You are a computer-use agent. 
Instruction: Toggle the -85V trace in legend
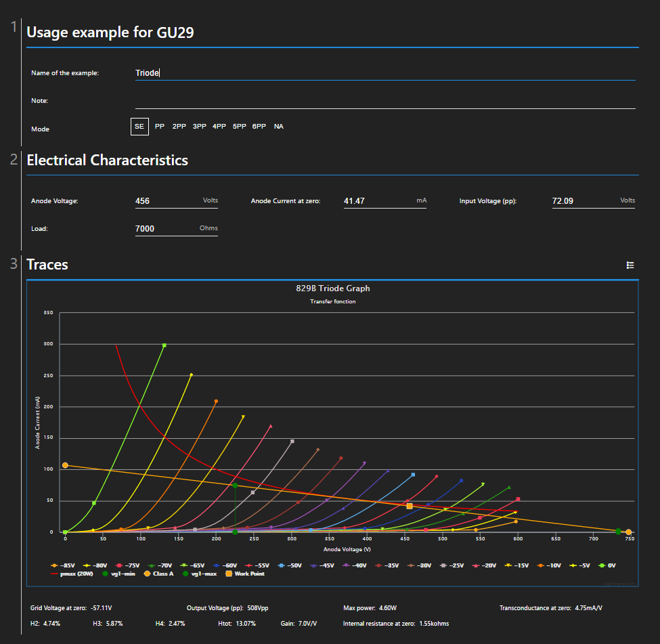tap(63, 565)
